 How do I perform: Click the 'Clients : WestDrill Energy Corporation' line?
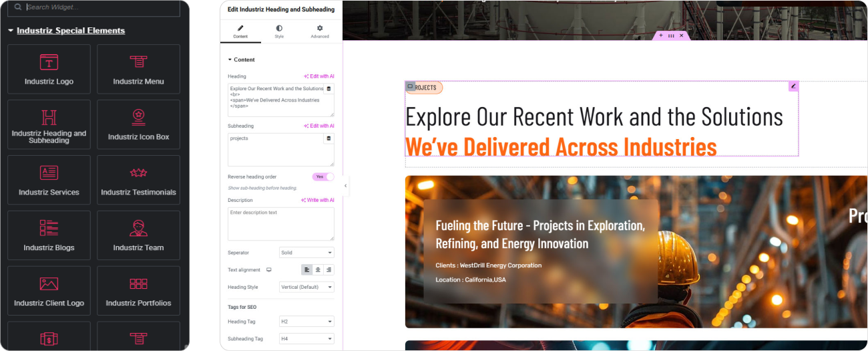(x=489, y=265)
